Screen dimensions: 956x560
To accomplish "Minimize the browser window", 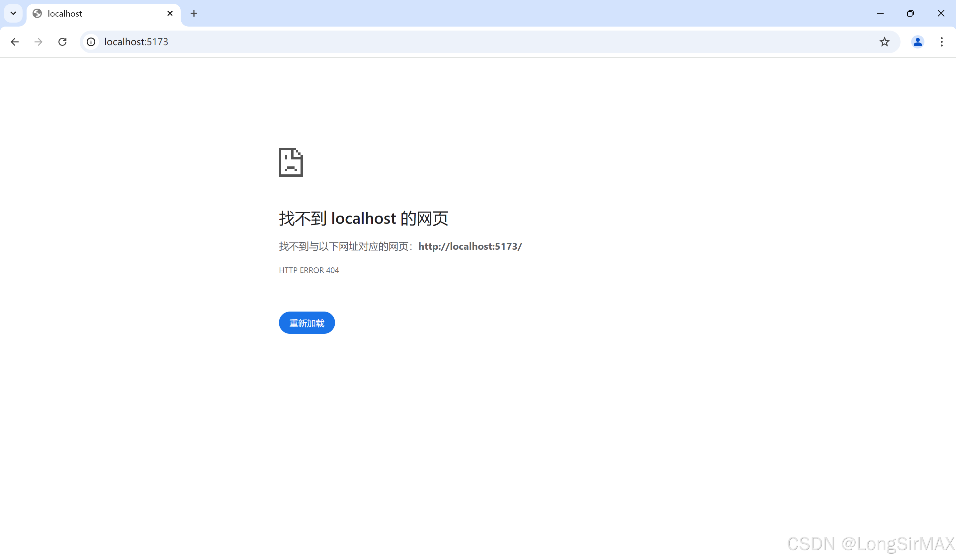I will [880, 14].
